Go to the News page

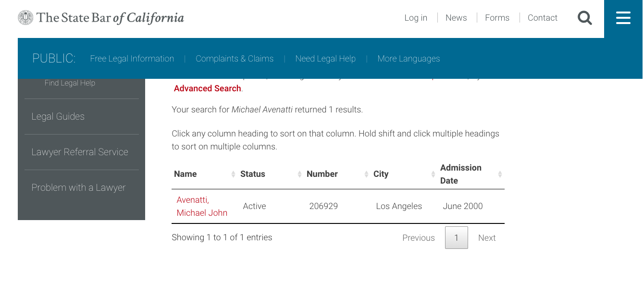456,18
